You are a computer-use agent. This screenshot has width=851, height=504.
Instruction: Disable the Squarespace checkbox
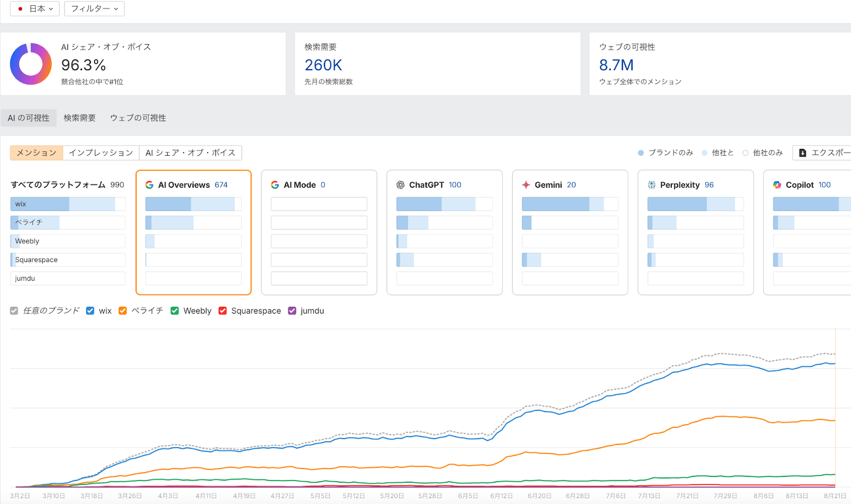(222, 310)
